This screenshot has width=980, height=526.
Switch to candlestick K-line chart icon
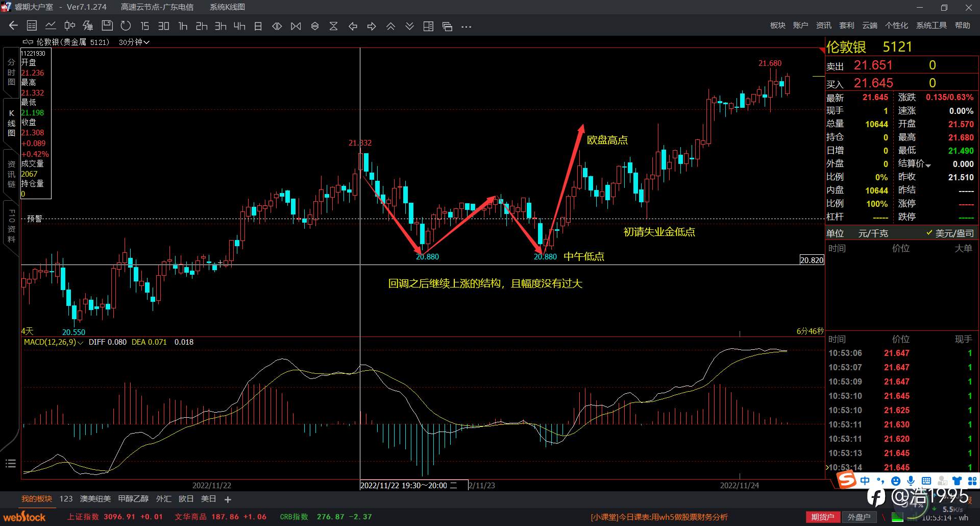point(70,26)
